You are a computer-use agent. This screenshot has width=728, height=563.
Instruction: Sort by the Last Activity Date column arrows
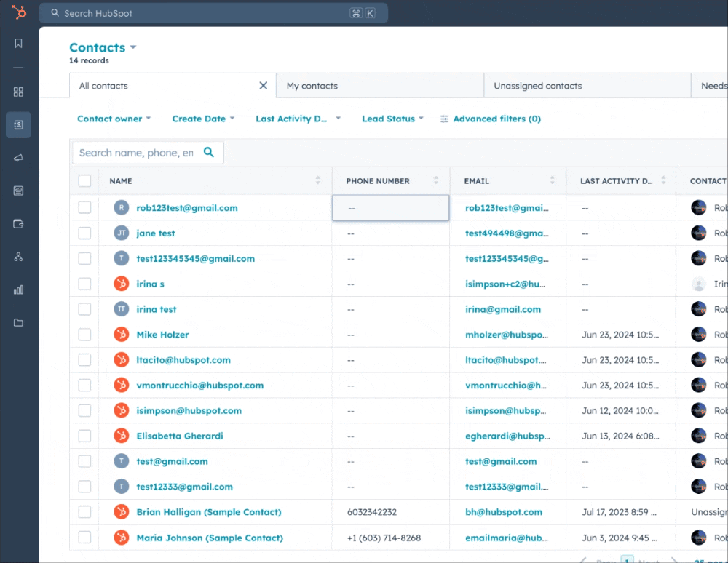(x=663, y=180)
